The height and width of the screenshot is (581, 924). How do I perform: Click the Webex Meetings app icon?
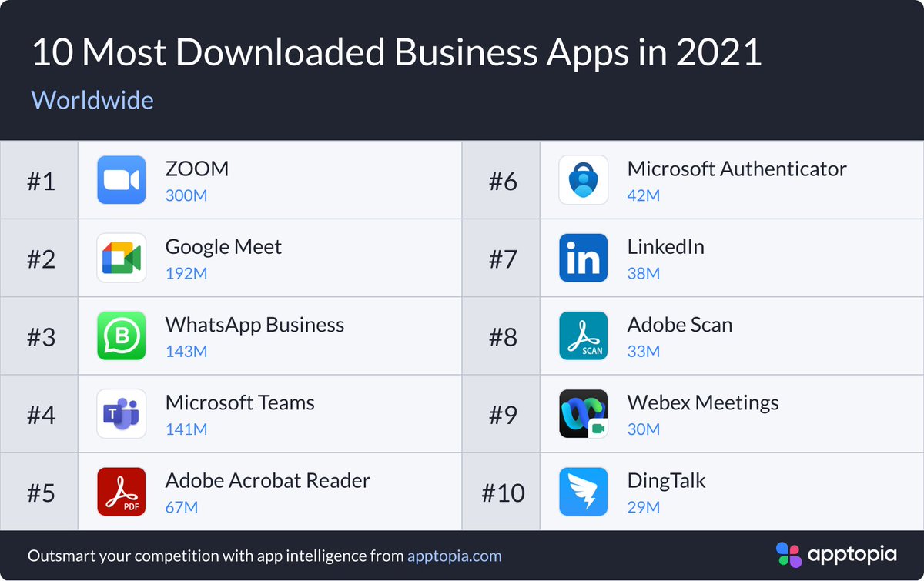pyautogui.click(x=583, y=414)
